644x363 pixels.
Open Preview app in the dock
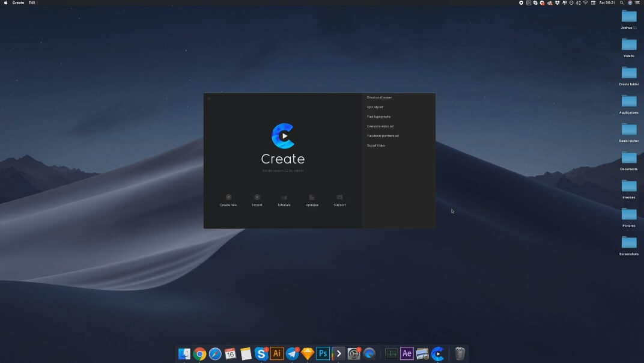pos(422,353)
